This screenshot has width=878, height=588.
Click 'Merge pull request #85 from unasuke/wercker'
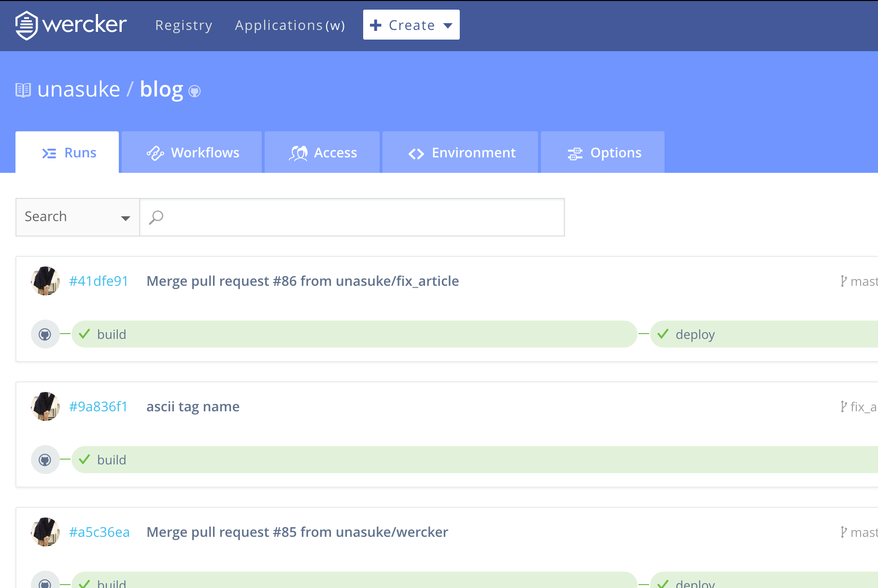[297, 532]
